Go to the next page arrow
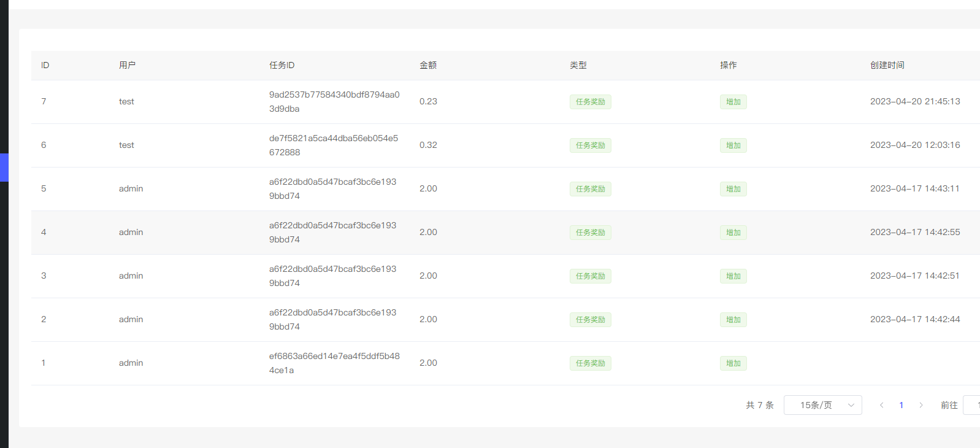 [921, 405]
